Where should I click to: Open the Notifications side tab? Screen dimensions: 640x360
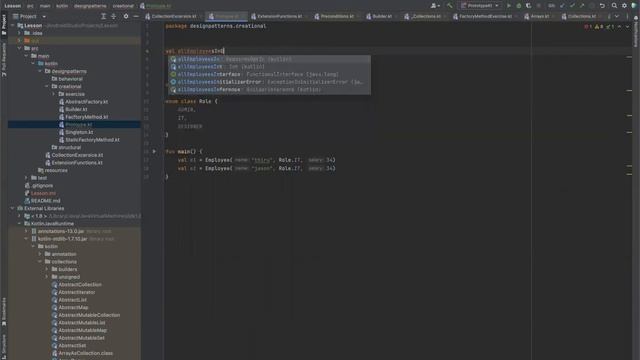point(636,33)
